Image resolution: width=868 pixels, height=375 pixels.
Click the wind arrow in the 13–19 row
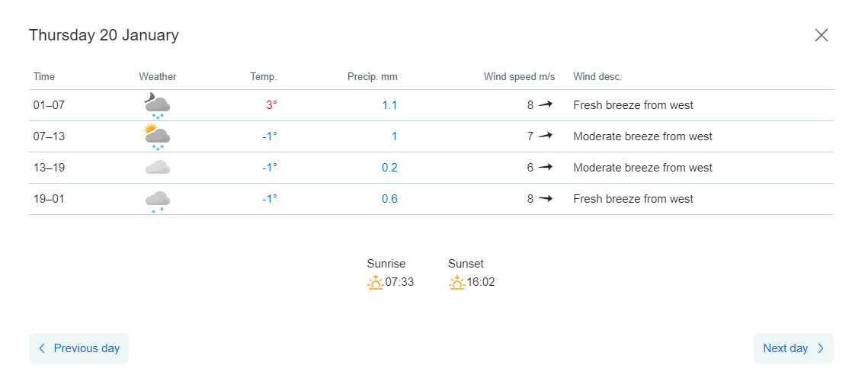545,167
